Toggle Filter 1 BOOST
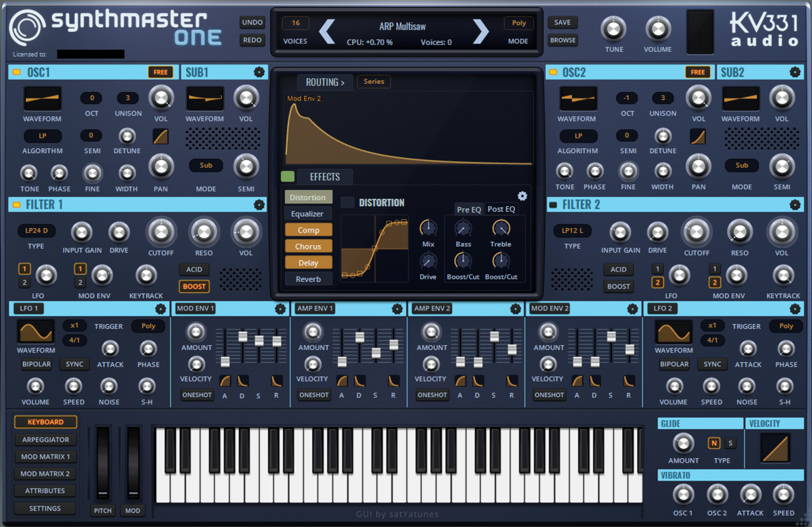 click(194, 286)
